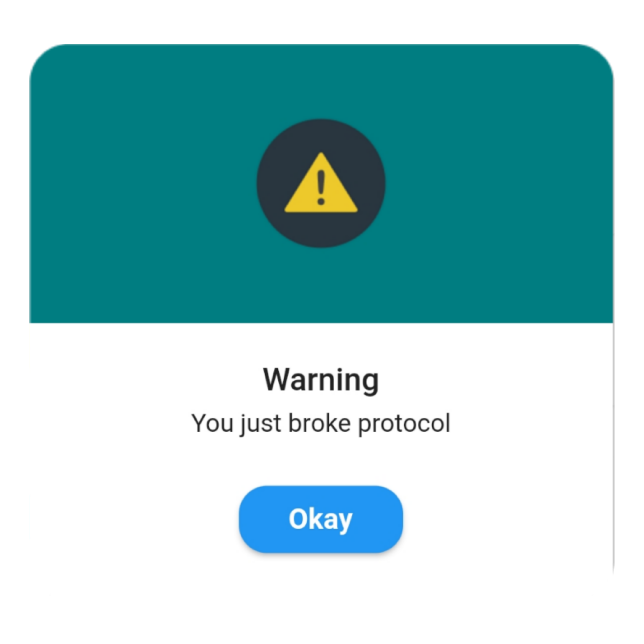Viewport: 644px width, 644px height.
Task: Click the word 'protocol' in the message
Action: (x=404, y=424)
